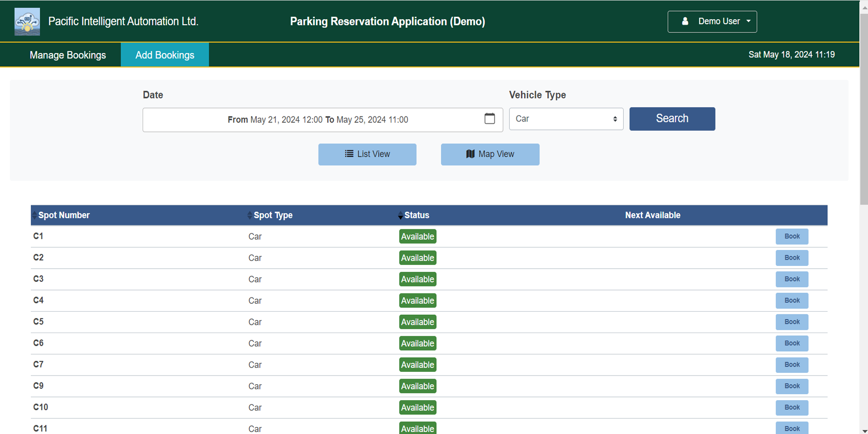This screenshot has width=868, height=434.
Task: Click the scrollbar down arrow
Action: [x=863, y=430]
